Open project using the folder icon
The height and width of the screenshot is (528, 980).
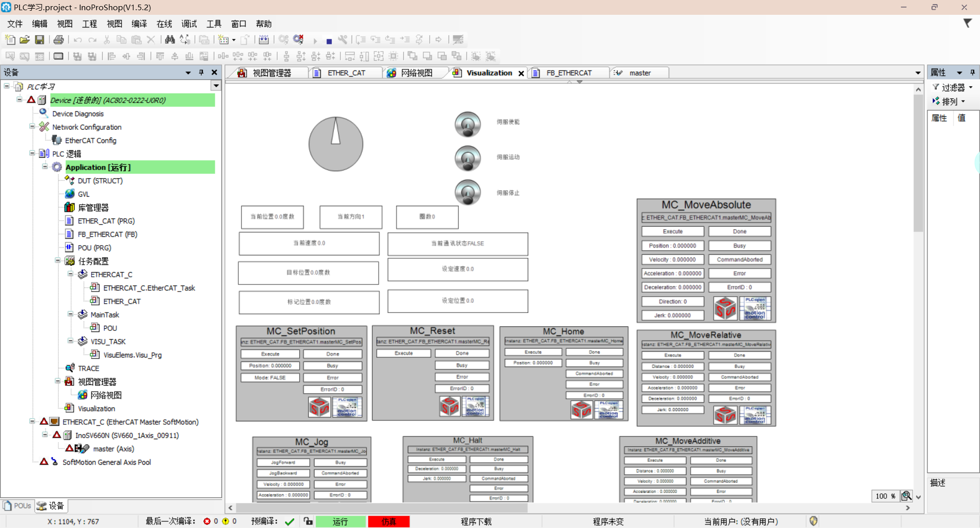click(x=24, y=40)
